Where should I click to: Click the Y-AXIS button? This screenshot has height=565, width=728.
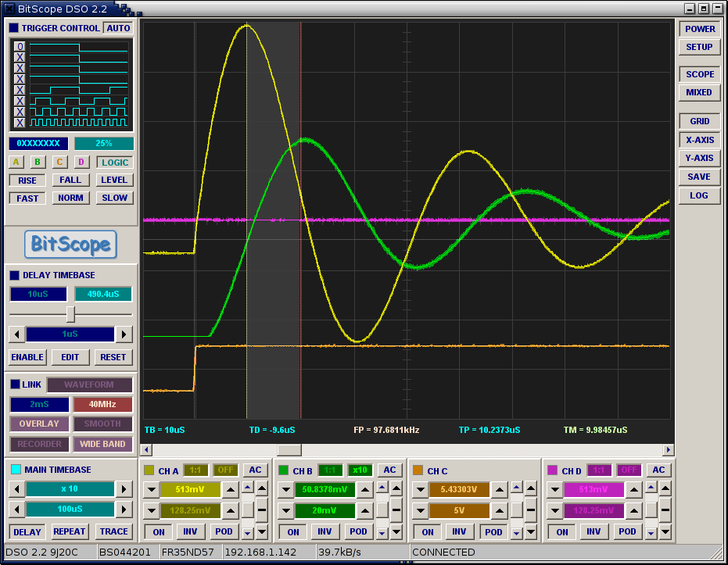click(700, 158)
